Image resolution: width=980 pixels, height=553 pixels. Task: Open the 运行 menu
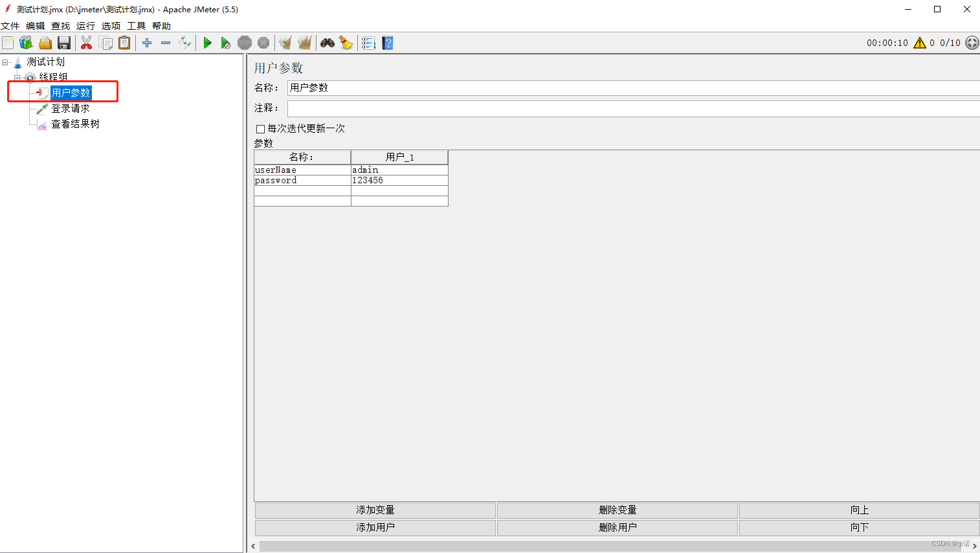pyautogui.click(x=85, y=26)
